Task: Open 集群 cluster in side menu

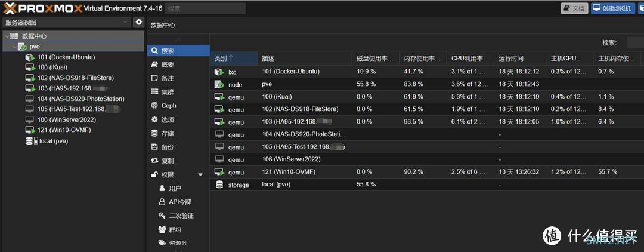Action: tap(178, 92)
